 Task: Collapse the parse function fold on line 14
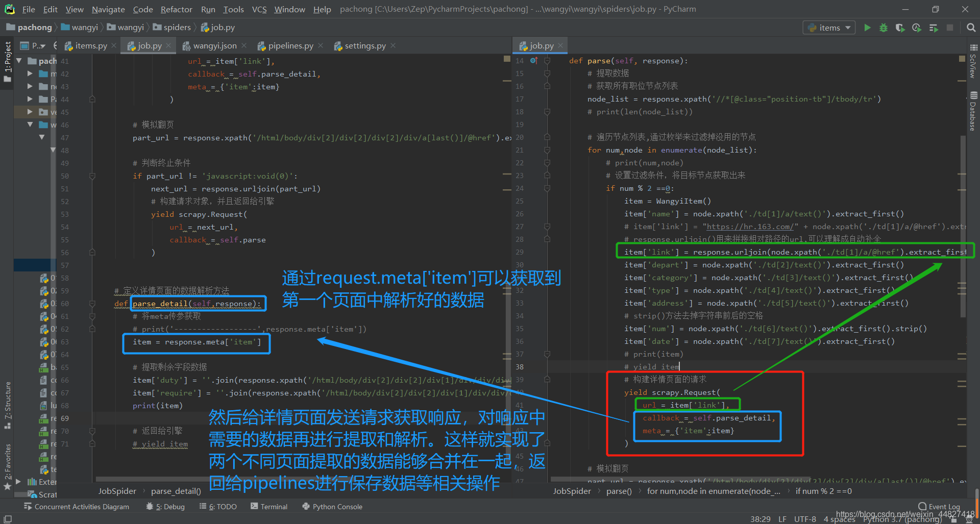pos(547,61)
